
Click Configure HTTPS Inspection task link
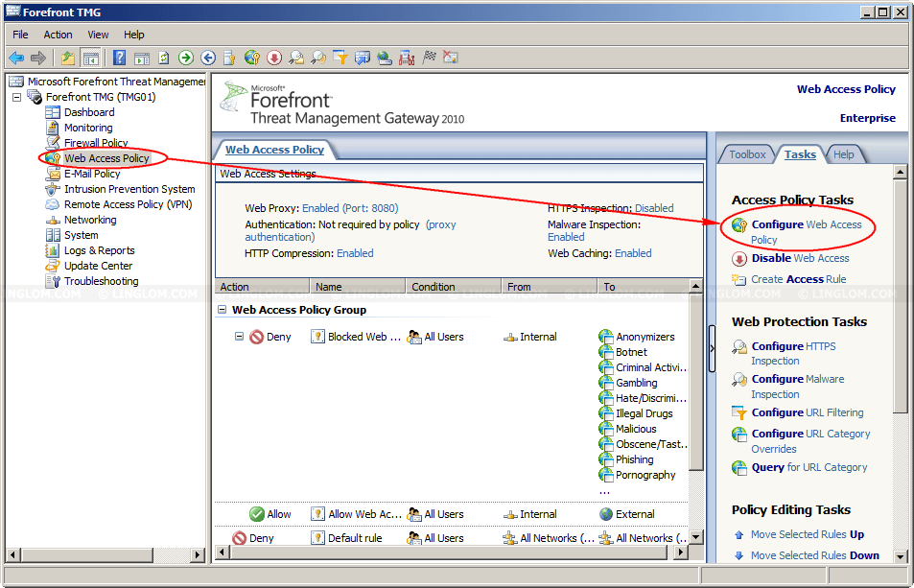[793, 354]
